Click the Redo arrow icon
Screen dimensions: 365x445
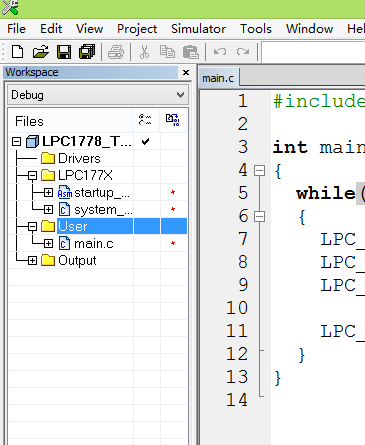click(243, 52)
